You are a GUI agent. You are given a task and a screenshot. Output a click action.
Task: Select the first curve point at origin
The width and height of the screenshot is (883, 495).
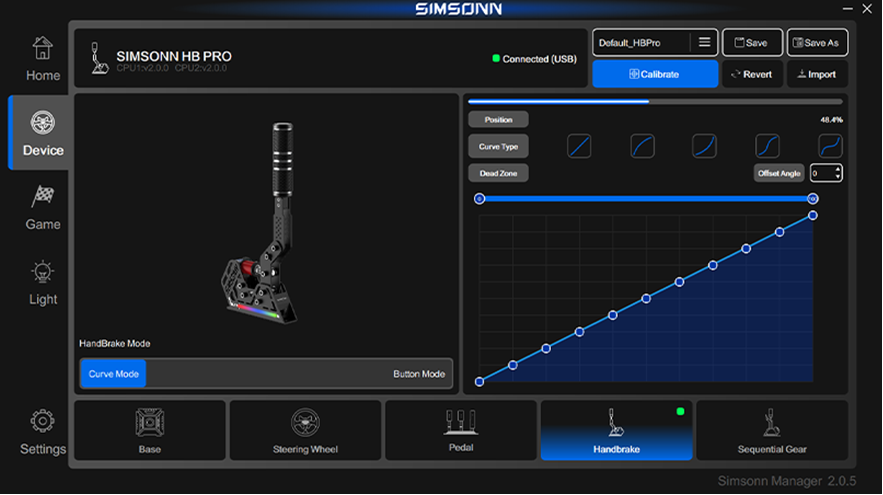tap(479, 382)
